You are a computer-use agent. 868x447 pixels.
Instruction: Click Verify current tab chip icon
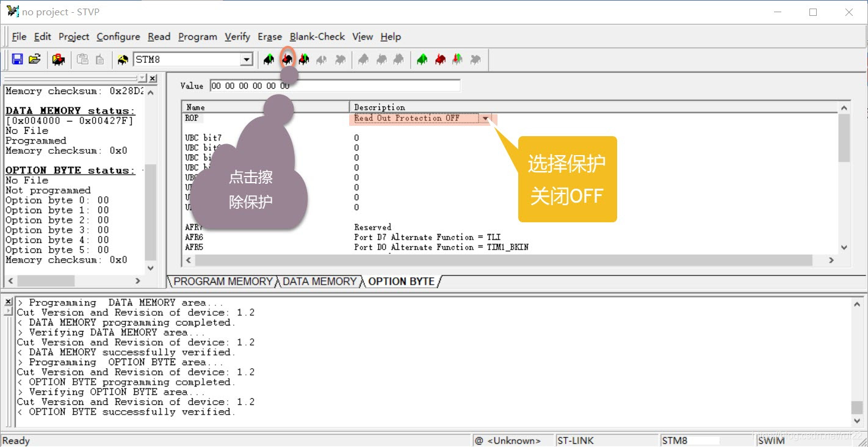pos(304,59)
